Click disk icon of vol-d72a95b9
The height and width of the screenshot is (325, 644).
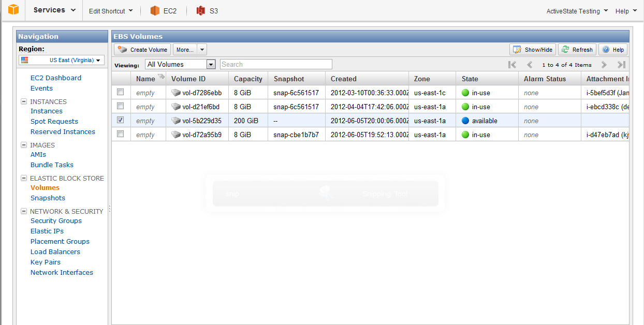tap(176, 135)
